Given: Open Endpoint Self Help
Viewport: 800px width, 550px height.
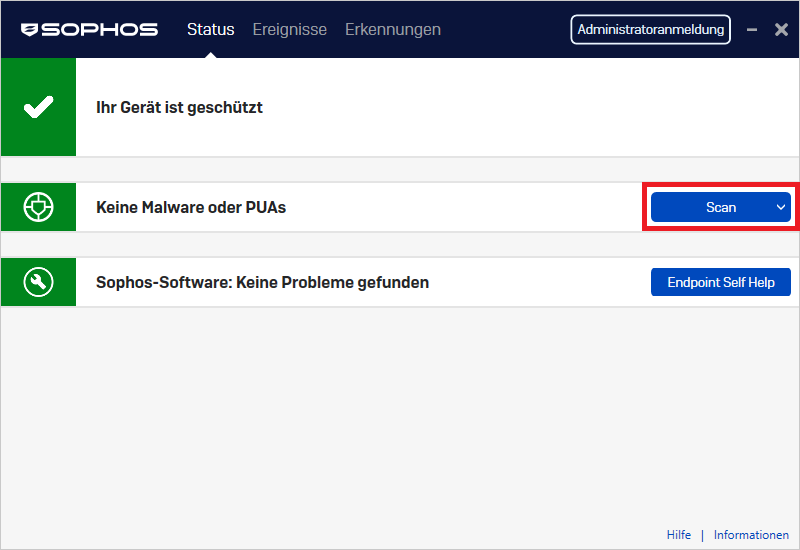Looking at the screenshot, I should (721, 282).
